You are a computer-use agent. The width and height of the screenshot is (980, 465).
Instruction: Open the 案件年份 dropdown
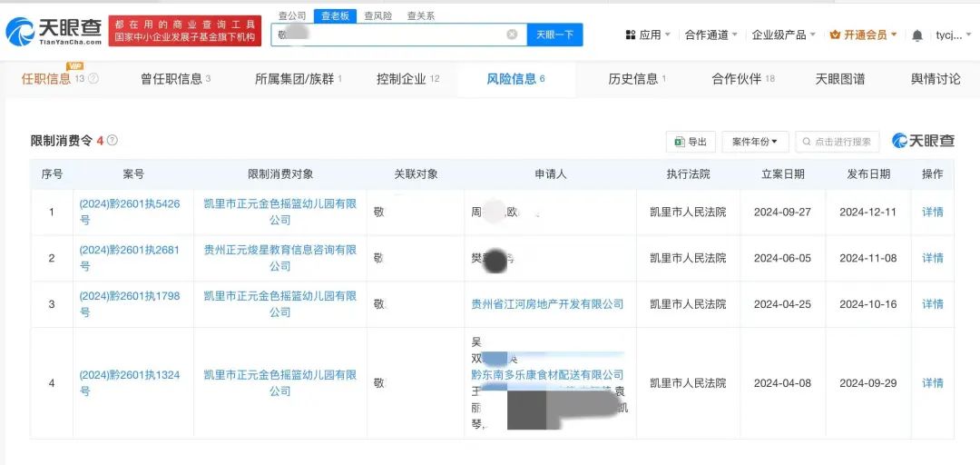[x=755, y=142]
